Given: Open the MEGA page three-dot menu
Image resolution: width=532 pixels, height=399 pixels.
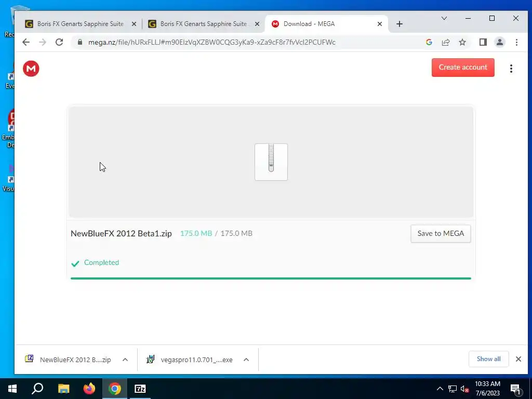Looking at the screenshot, I should click(x=511, y=69).
